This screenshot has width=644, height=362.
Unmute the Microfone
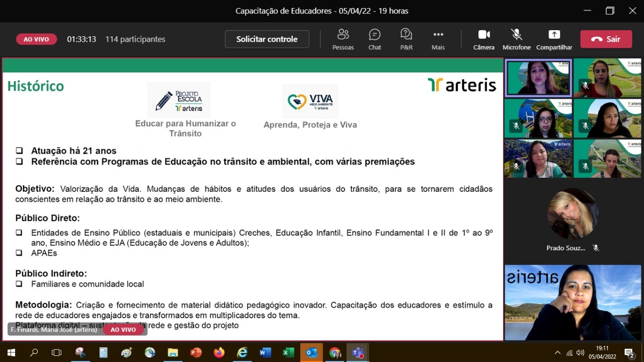tap(516, 39)
